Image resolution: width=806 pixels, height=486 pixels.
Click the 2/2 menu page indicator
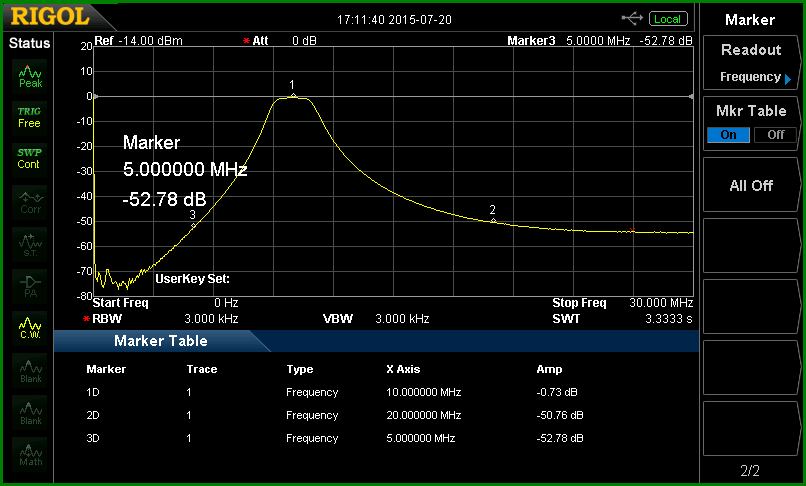tap(750, 470)
